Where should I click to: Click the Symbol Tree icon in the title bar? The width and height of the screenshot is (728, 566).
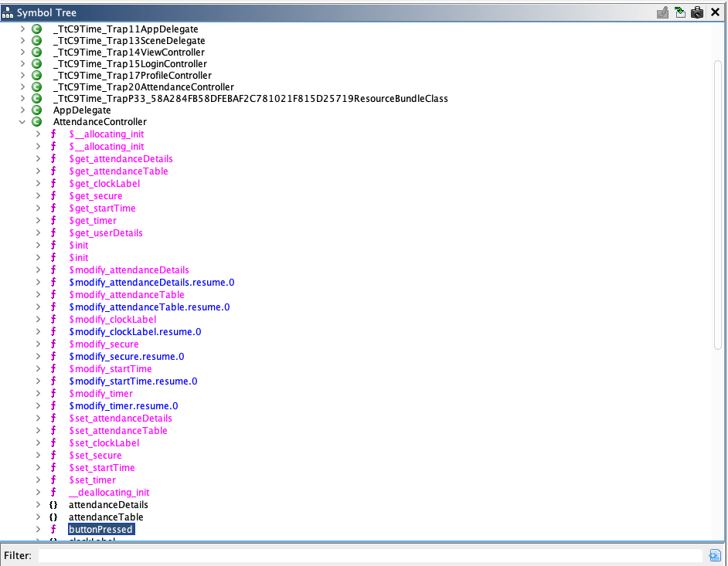click(x=8, y=13)
